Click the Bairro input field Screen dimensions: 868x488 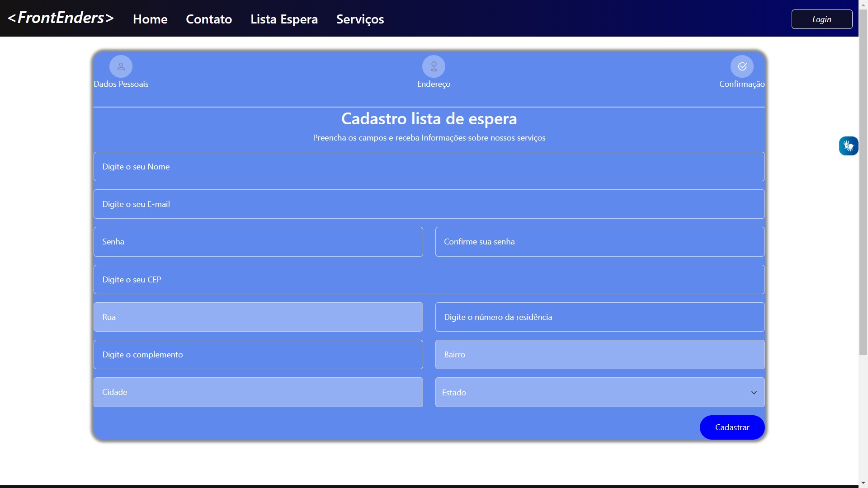pos(599,354)
